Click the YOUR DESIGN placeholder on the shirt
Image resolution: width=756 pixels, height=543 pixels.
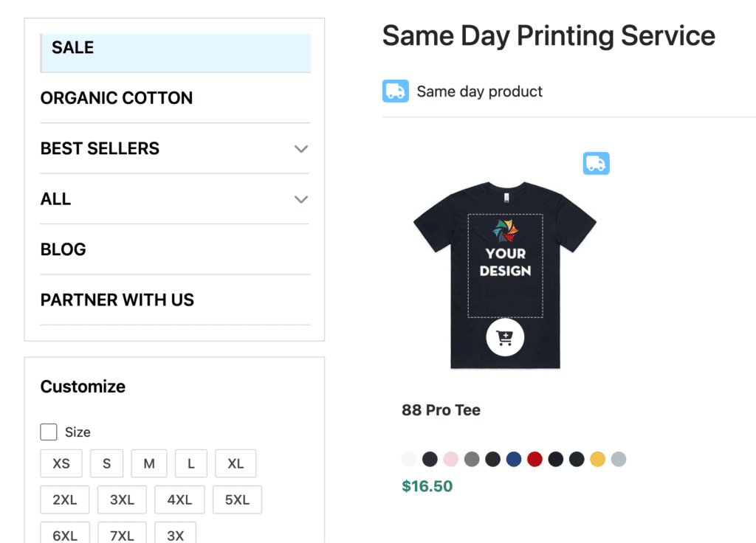pos(504,266)
